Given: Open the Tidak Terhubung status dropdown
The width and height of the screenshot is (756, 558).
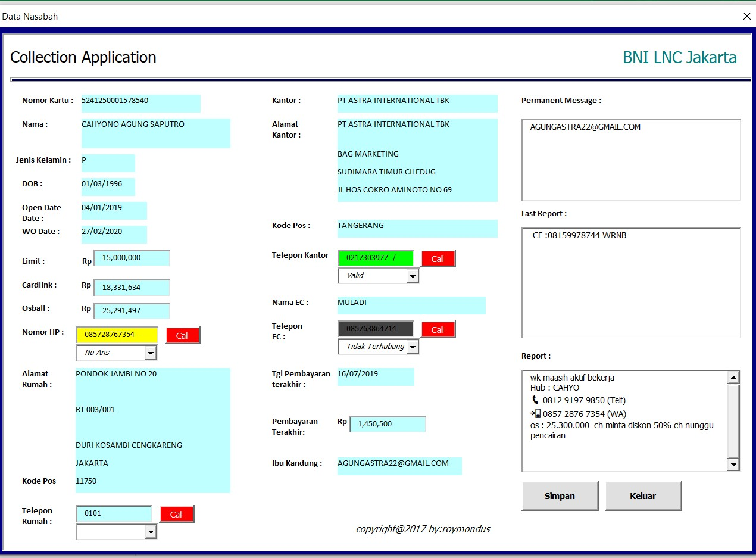Looking at the screenshot, I should 413,347.
